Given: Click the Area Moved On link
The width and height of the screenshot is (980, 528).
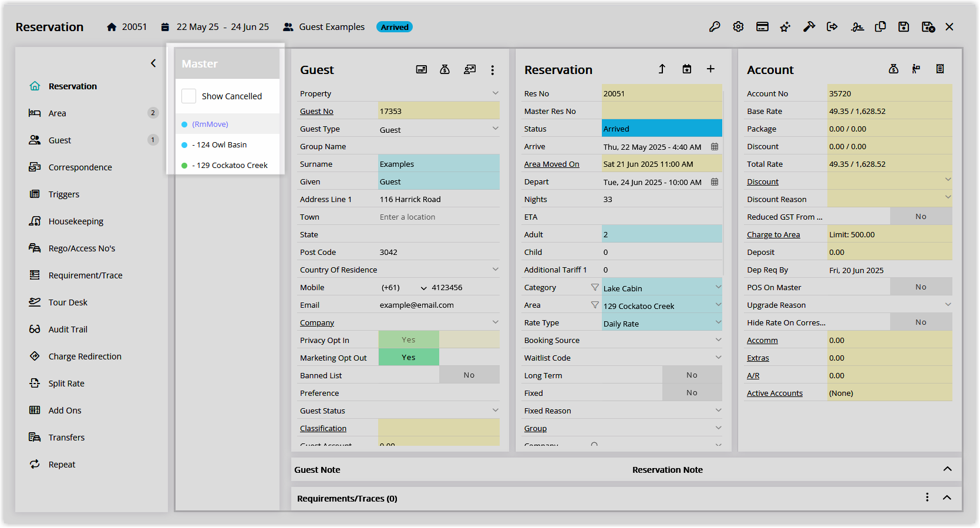Looking at the screenshot, I should pyautogui.click(x=551, y=164).
